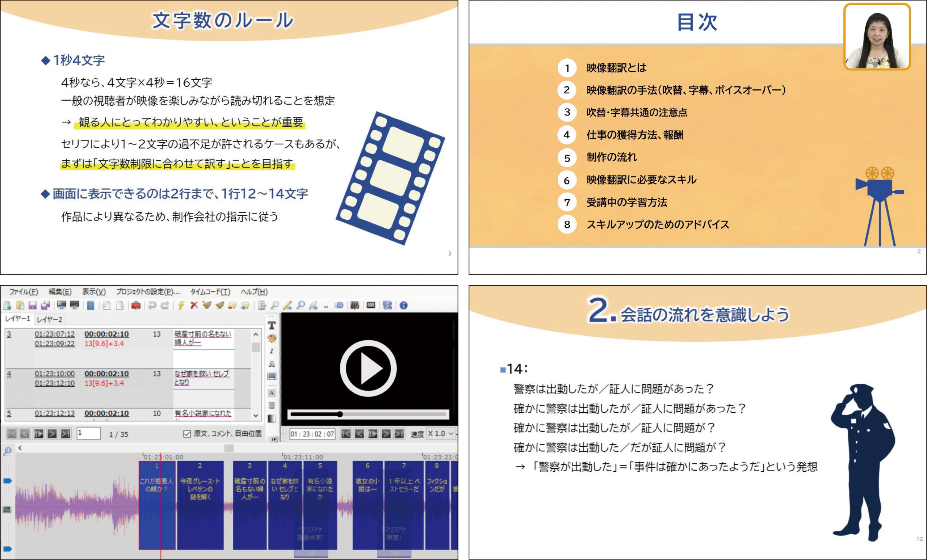Switch to the レイヤー1 tab
This screenshot has height=560, width=927.
(x=17, y=319)
